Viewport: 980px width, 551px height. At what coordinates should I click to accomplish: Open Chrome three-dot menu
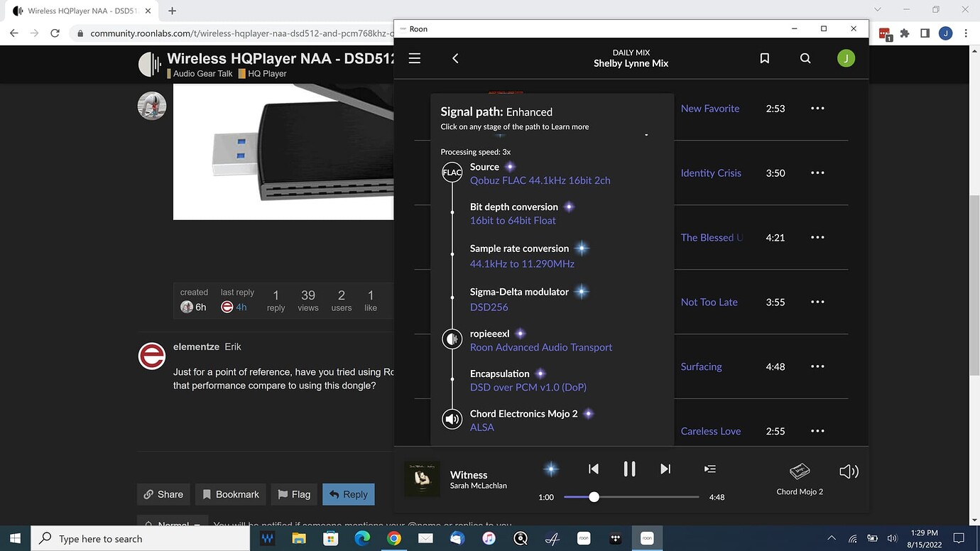[966, 33]
